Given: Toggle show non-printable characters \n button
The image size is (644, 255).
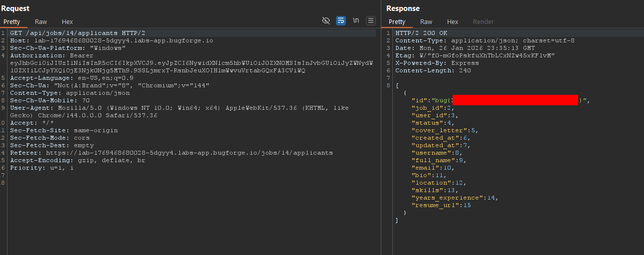Looking at the screenshot, I should (356, 20).
